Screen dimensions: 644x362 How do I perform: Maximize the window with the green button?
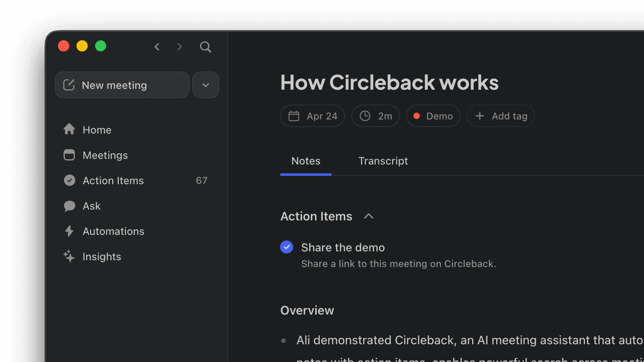(101, 46)
